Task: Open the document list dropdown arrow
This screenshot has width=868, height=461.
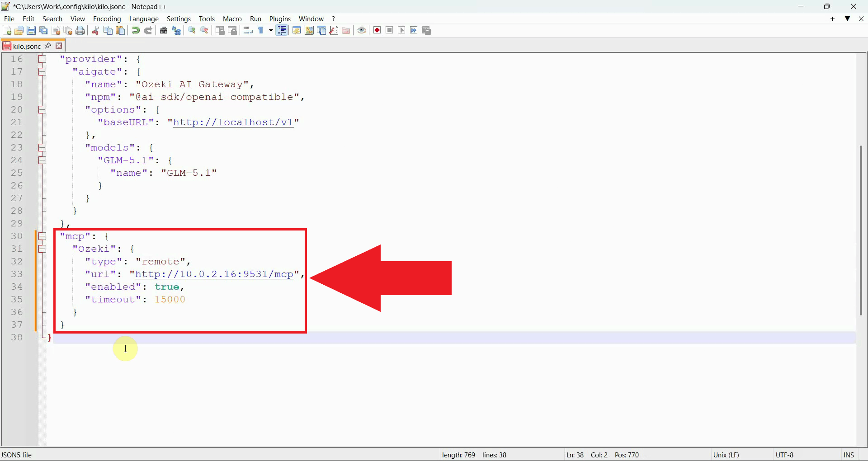Action: 848,19
